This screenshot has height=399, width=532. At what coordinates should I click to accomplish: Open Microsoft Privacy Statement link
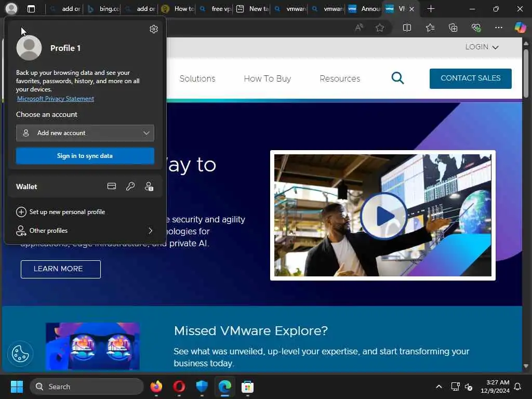pos(56,99)
